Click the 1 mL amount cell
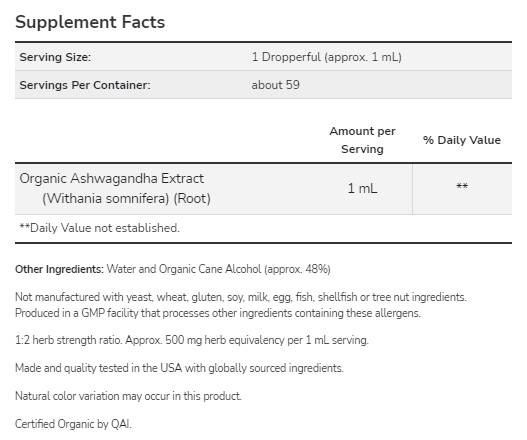The width and height of the screenshot is (527, 440). 362,188
